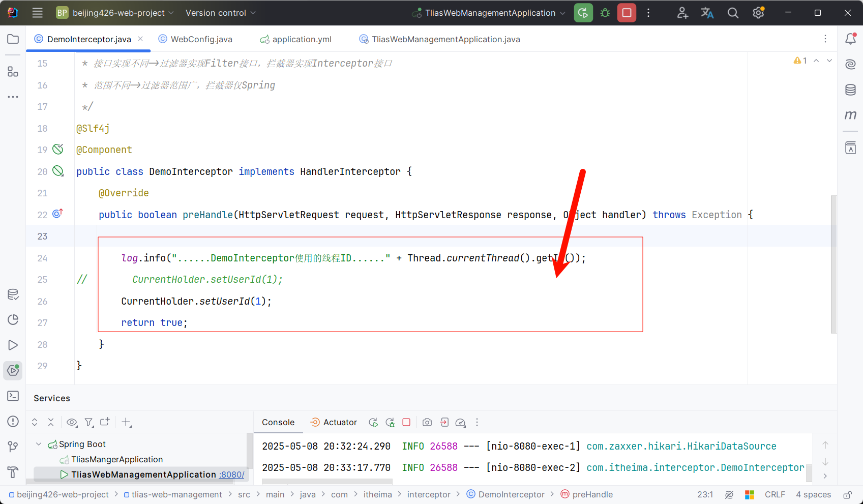Open the Notifications bell
863x504 pixels.
tap(850, 39)
